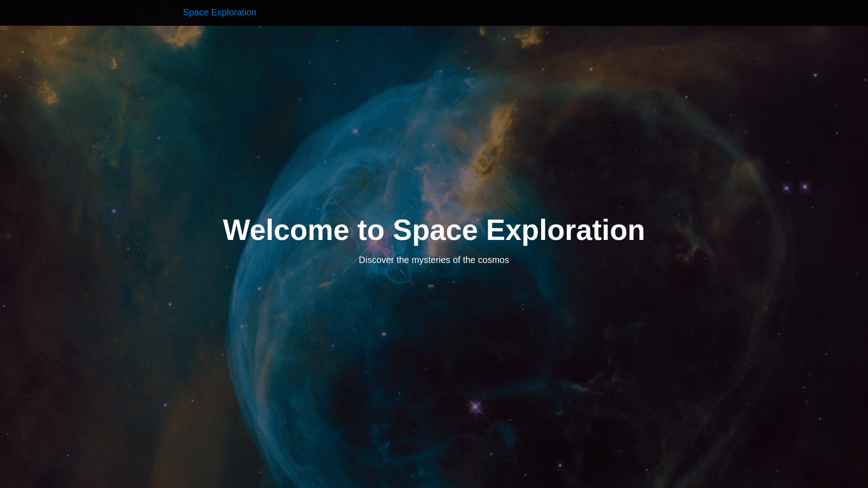Click the word "cosmos" in the subtitle
This screenshot has height=488, width=868.
(493, 260)
